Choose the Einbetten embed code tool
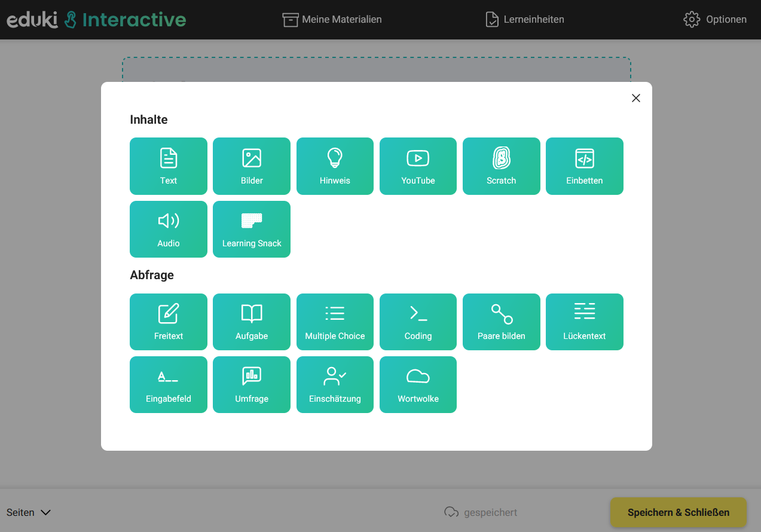Viewport: 761px width, 532px height. tap(584, 166)
